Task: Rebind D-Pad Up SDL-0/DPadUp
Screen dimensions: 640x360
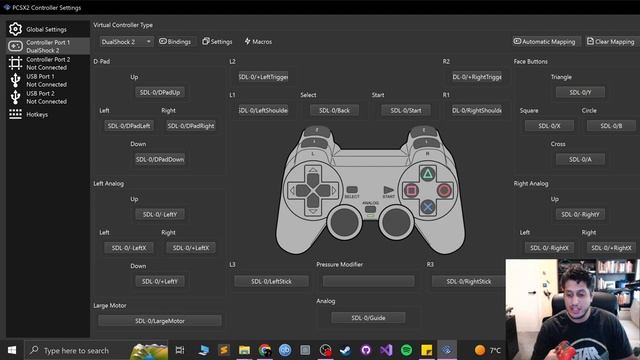Action: click(160, 93)
